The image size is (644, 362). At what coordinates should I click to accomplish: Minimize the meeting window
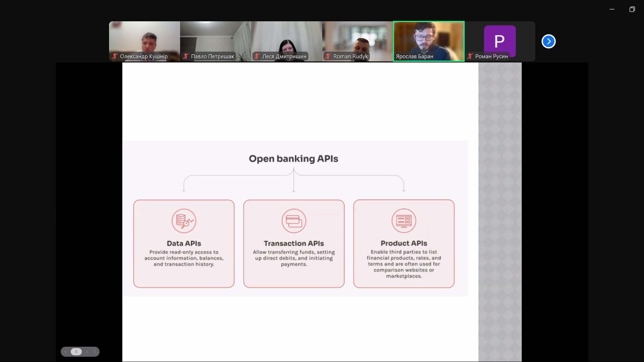tap(612, 9)
